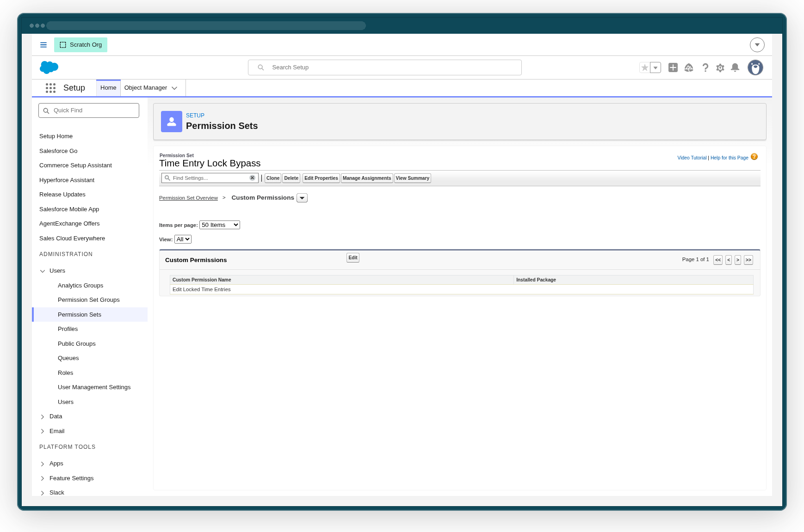The height and width of the screenshot is (532, 804).
Task: Click the Search Setup magnifier icon
Action: point(261,67)
